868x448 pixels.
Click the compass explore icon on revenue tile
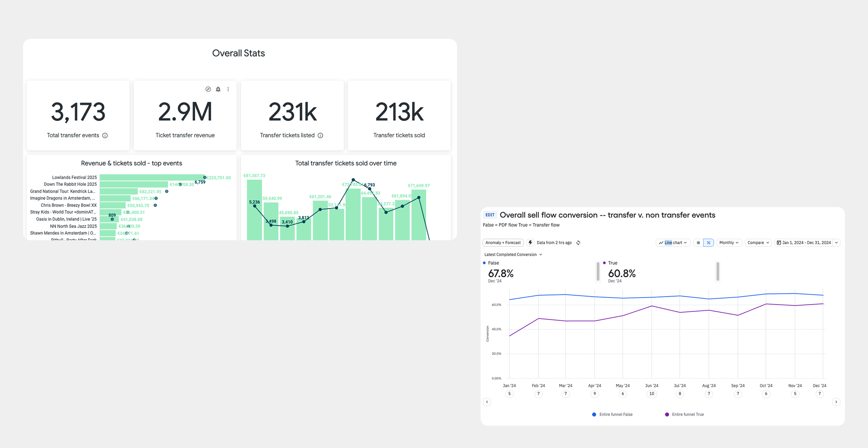tap(208, 89)
